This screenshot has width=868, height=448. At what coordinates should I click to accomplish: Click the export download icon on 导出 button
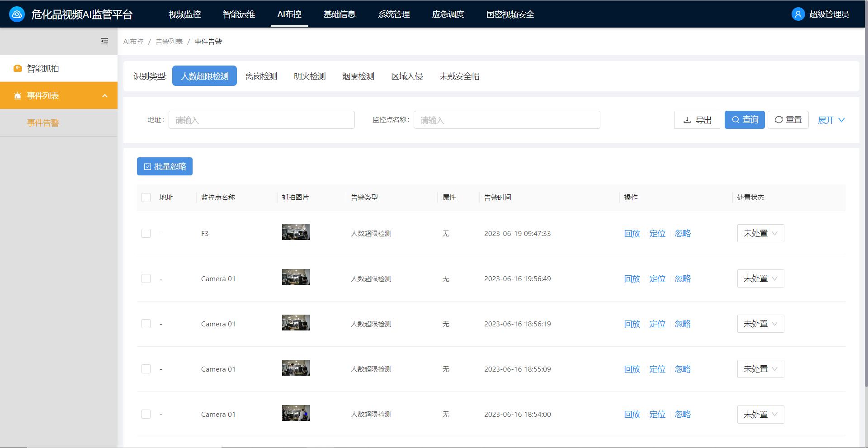[x=686, y=120]
